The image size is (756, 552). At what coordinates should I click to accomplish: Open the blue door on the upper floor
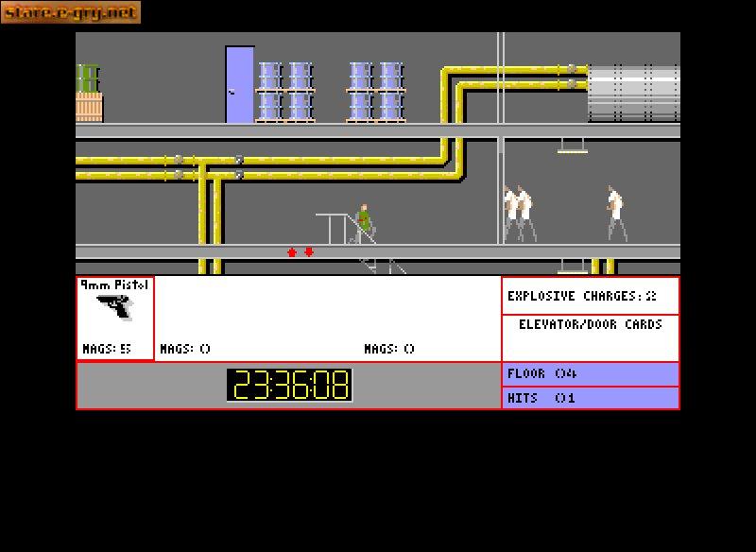(240, 85)
